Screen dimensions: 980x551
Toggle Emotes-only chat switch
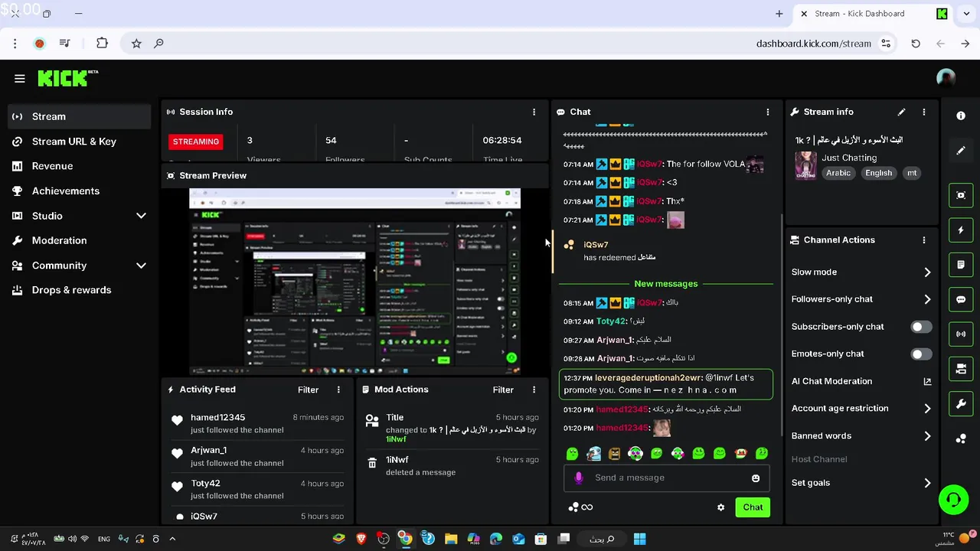921,354
